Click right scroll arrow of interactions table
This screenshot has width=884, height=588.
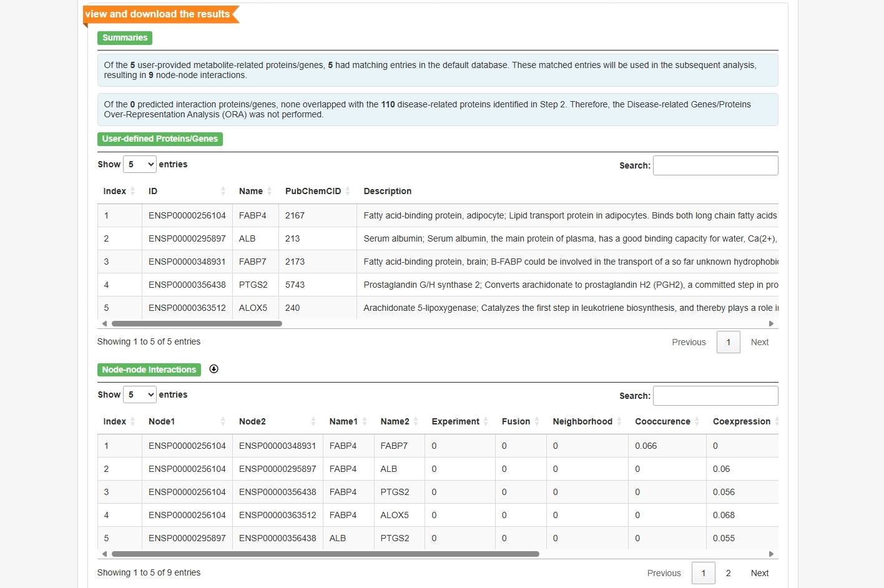[x=771, y=554]
